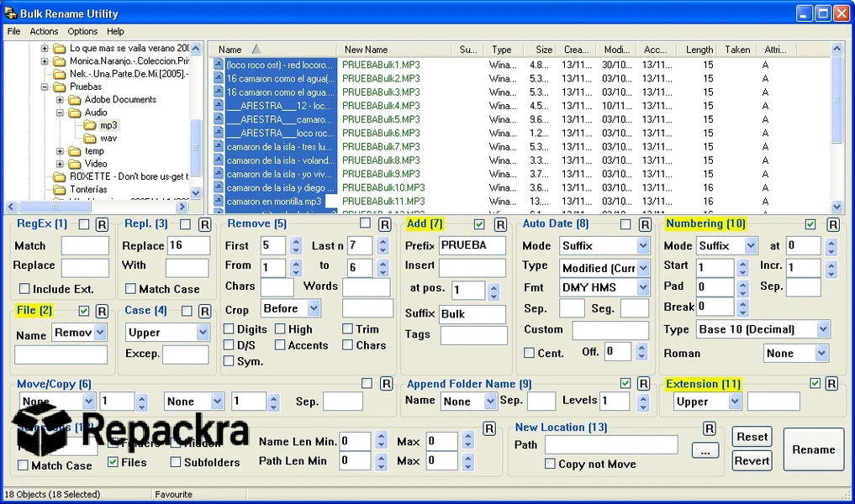Click the file icon of the '(loco roco ost)' row

(x=219, y=65)
